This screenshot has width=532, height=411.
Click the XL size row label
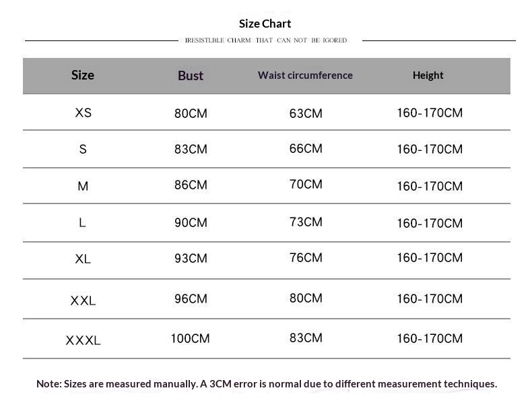[x=83, y=259]
